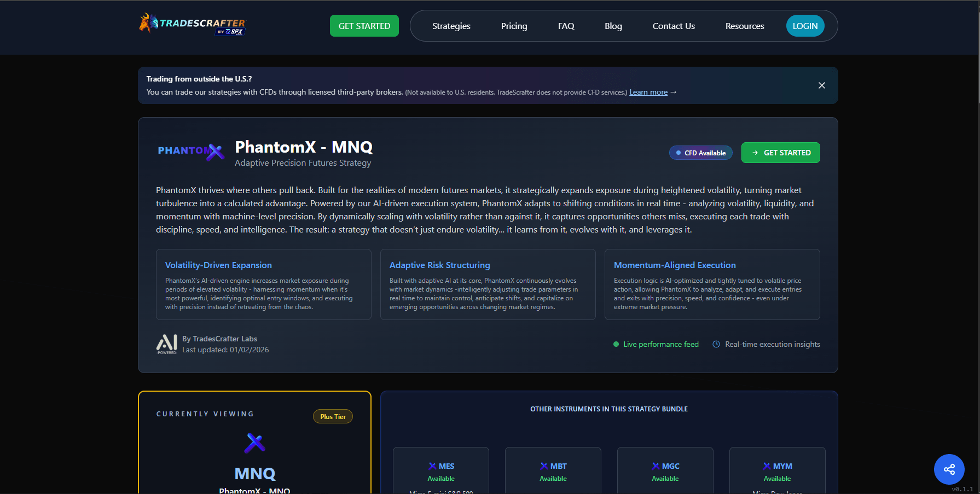Click OTHER INSTRUMENTS IN THIS STRATEGY BUNDLE heading
This screenshot has height=494, width=980.
click(x=609, y=409)
